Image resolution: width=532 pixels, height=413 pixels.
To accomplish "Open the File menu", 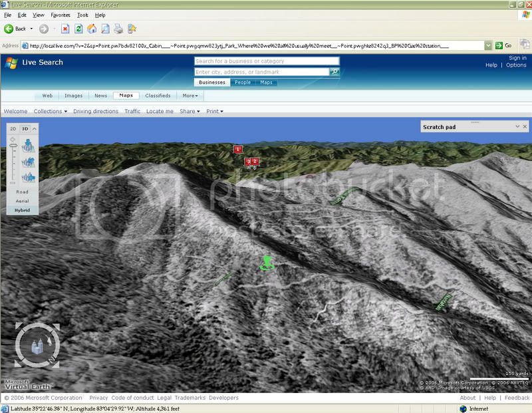I will 7,15.
